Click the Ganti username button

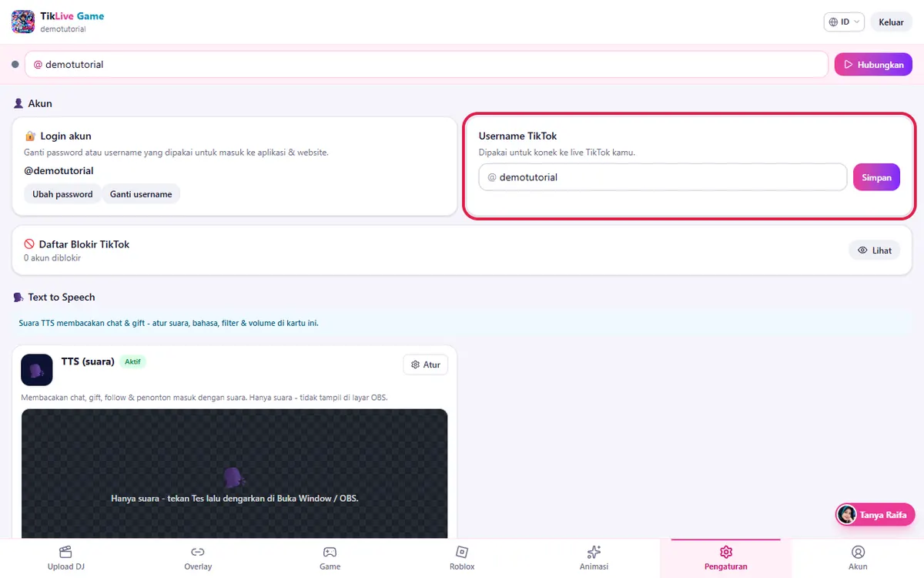pyautogui.click(x=141, y=194)
